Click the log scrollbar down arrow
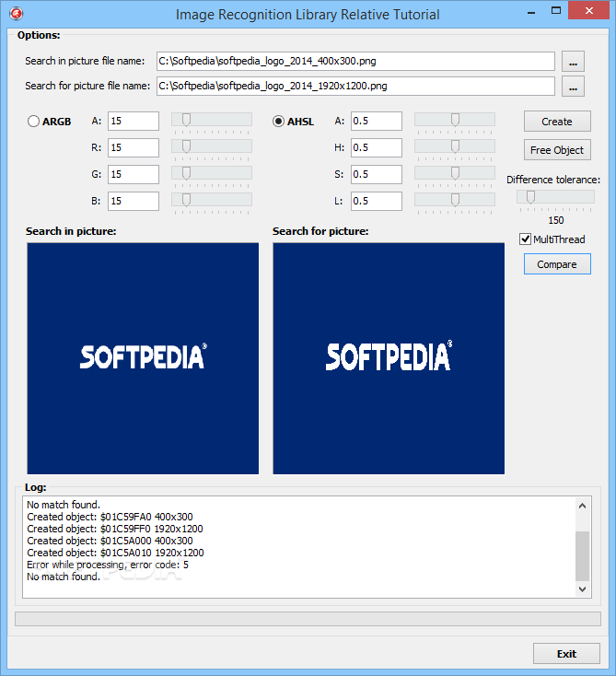This screenshot has width=616, height=676. (582, 589)
